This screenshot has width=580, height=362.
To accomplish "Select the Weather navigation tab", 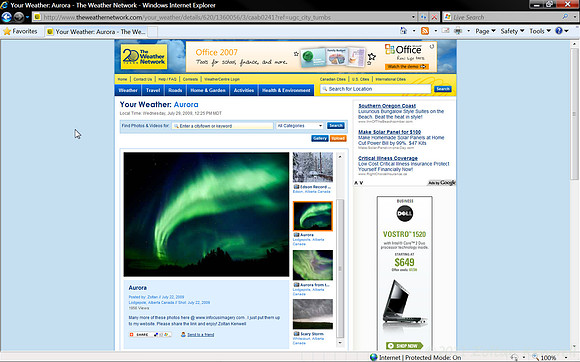I will pos(128,90).
